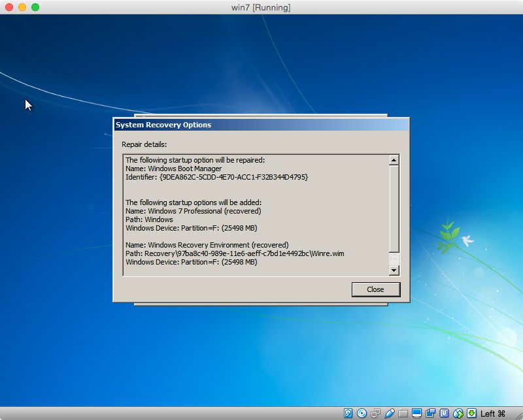Image resolution: width=523 pixels, height=420 pixels.
Task: Click the Left ⌘ host key indicator
Action: click(x=491, y=413)
